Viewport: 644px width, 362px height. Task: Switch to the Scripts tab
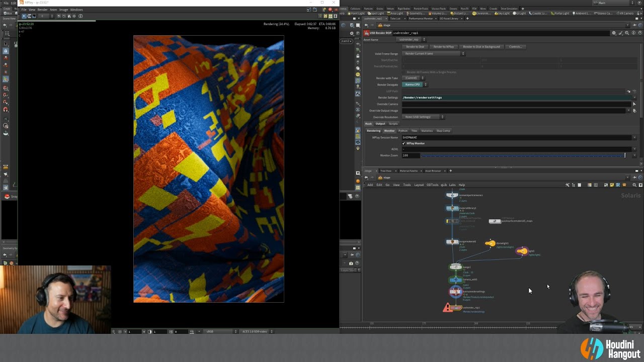[393, 124]
